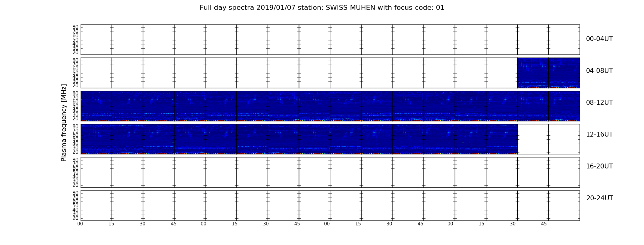Click the '00-04UT' panel label
Screen dimensions: 644x245
tap(599, 39)
